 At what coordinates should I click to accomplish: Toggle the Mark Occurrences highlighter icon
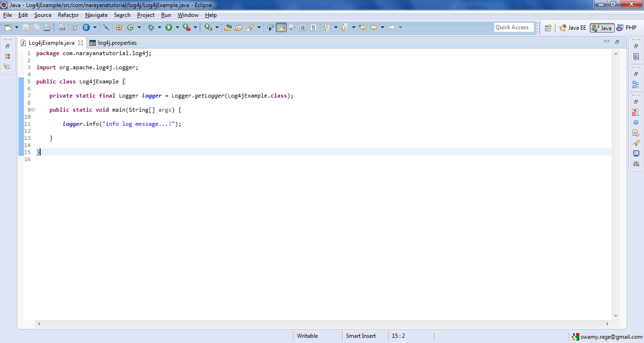[281, 27]
